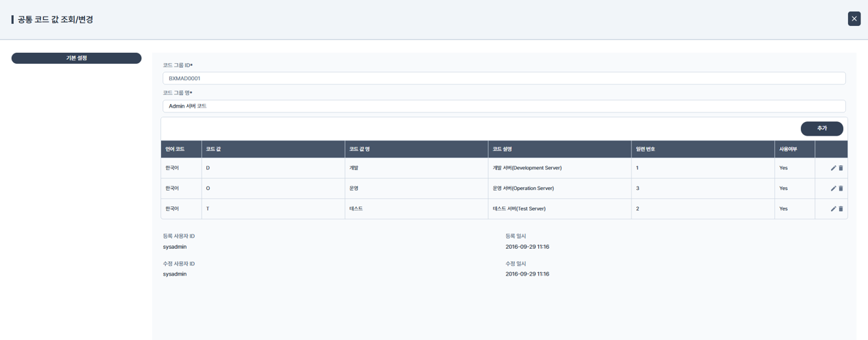Click the date under 등록 일시
Image resolution: width=868 pixels, height=340 pixels.
pos(527,247)
